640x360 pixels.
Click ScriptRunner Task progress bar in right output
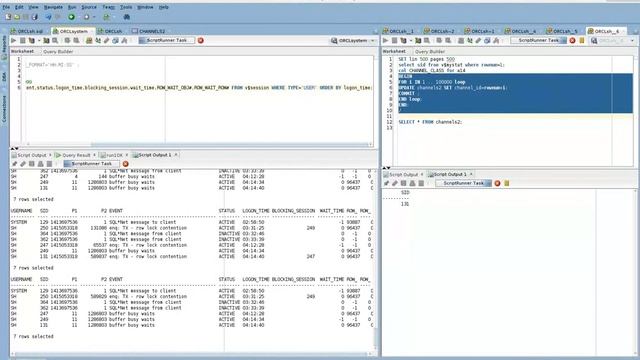click(x=463, y=183)
